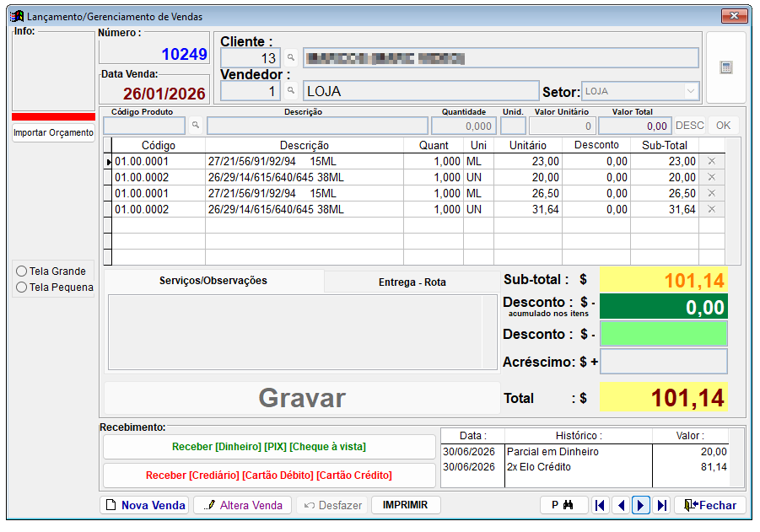This screenshot has height=532, width=760.
Task: Click the Vendedor search magnifier icon
Action: 290,90
